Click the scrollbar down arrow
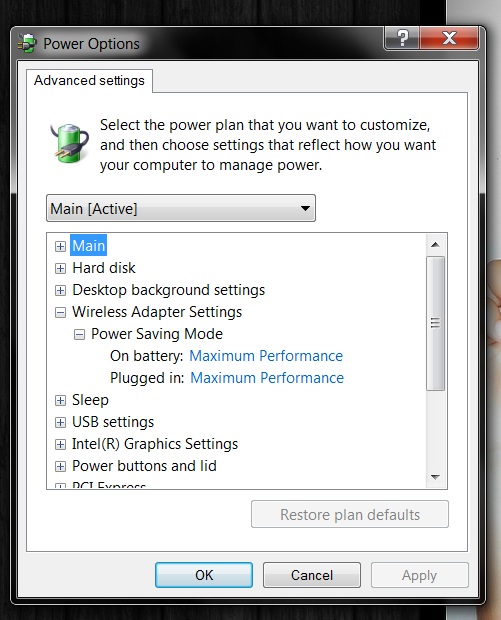This screenshot has width=501, height=620. coord(435,477)
